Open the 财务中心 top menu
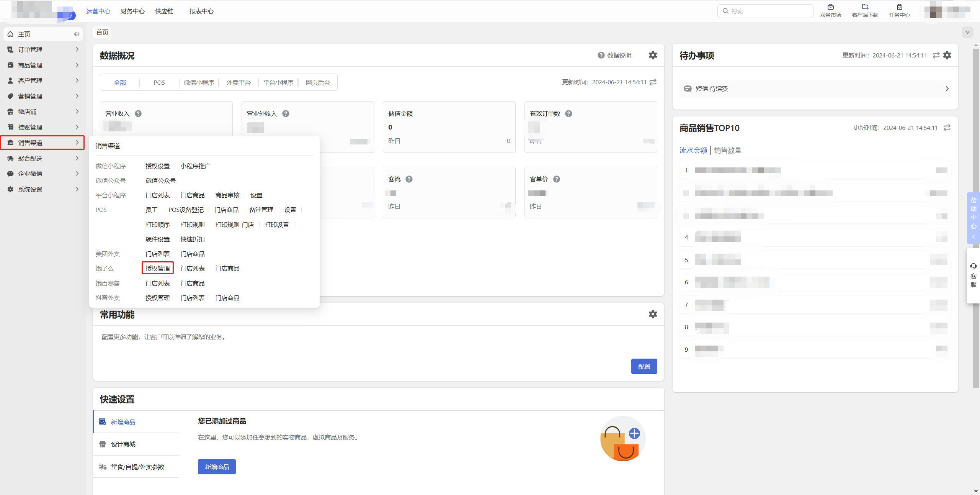 132,11
